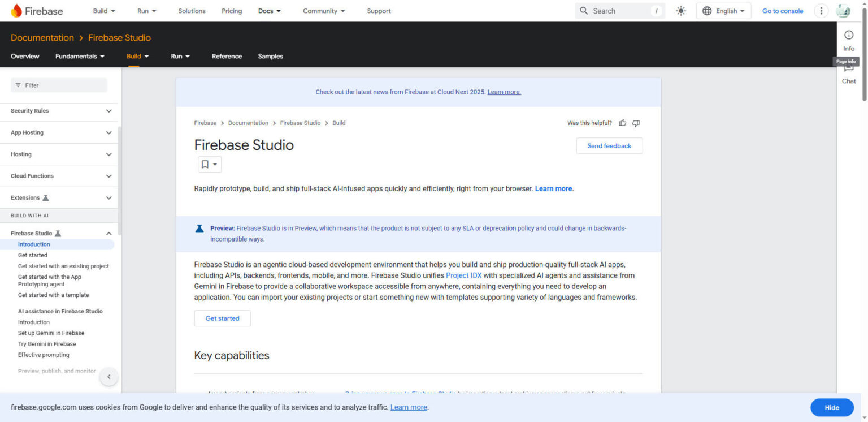Open the search magnifier icon
Screen dimensions: 868x422
[584, 10]
